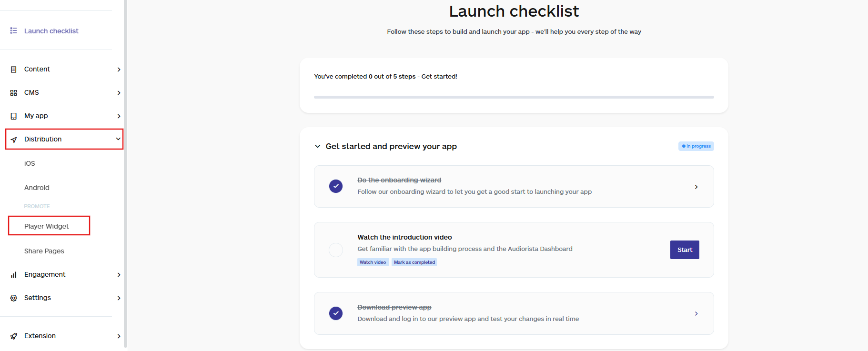The height and width of the screenshot is (351, 868).
Task: Select the Share Pages menu item
Action: [44, 251]
